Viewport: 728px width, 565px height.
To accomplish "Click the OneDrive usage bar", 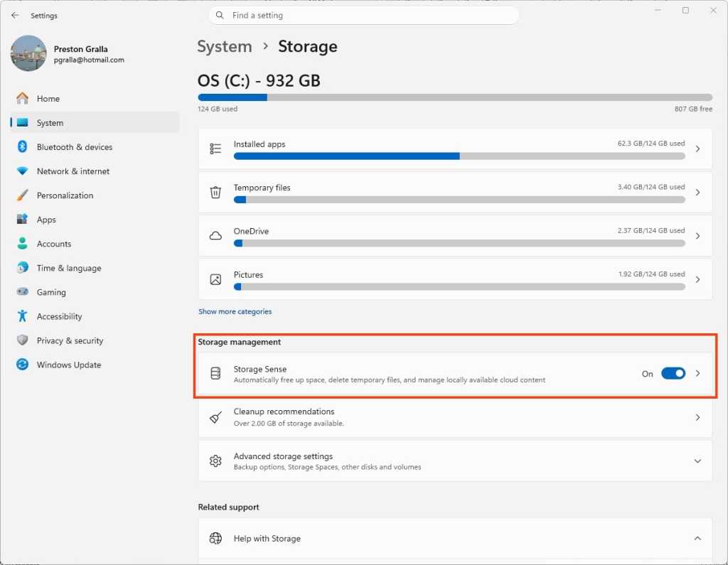I will pos(459,243).
